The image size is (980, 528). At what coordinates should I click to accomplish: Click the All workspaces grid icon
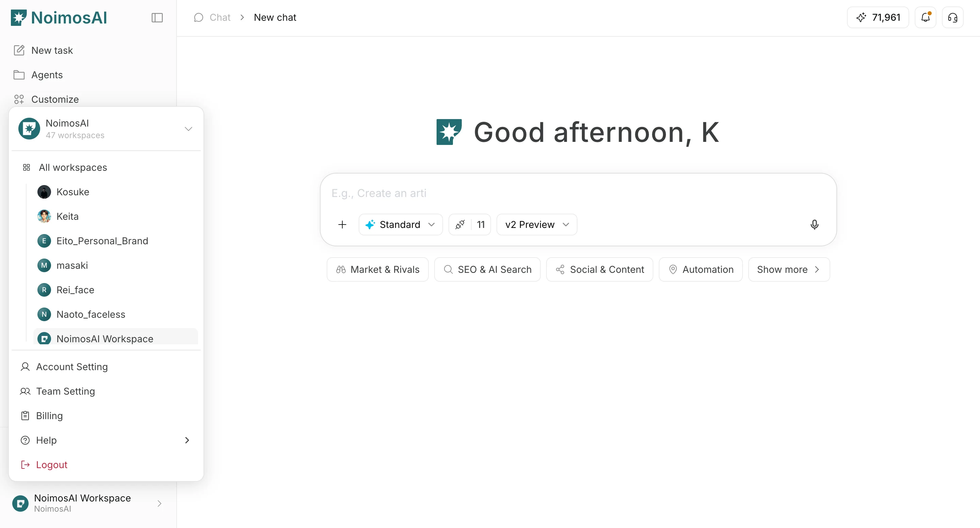26,167
